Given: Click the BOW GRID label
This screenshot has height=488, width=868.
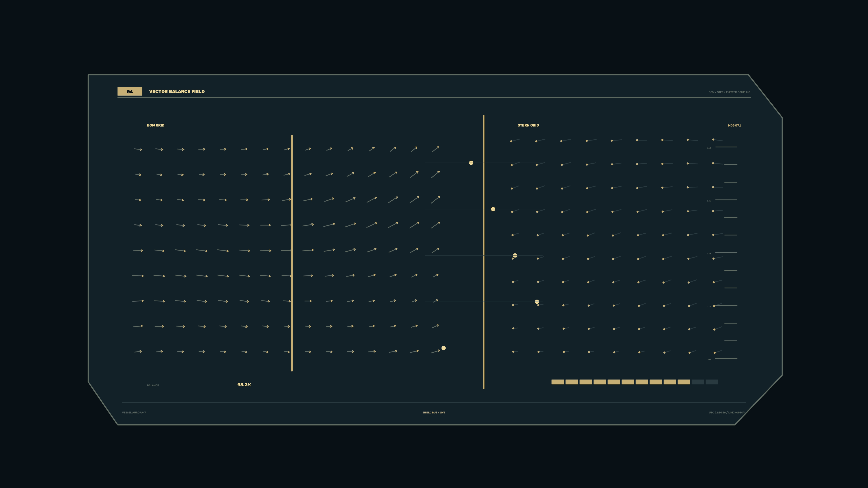Looking at the screenshot, I should pos(155,125).
